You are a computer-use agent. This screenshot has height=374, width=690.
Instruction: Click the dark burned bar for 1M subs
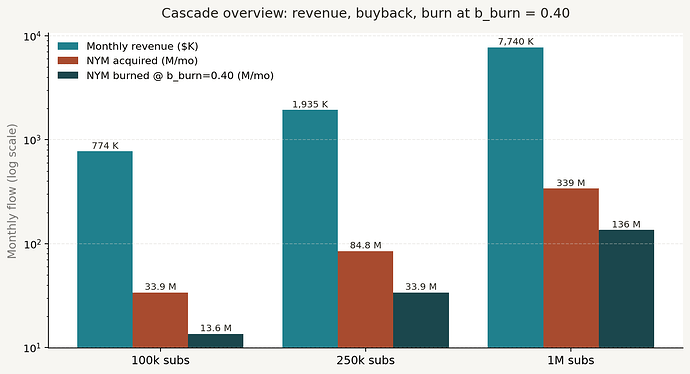pos(627,289)
